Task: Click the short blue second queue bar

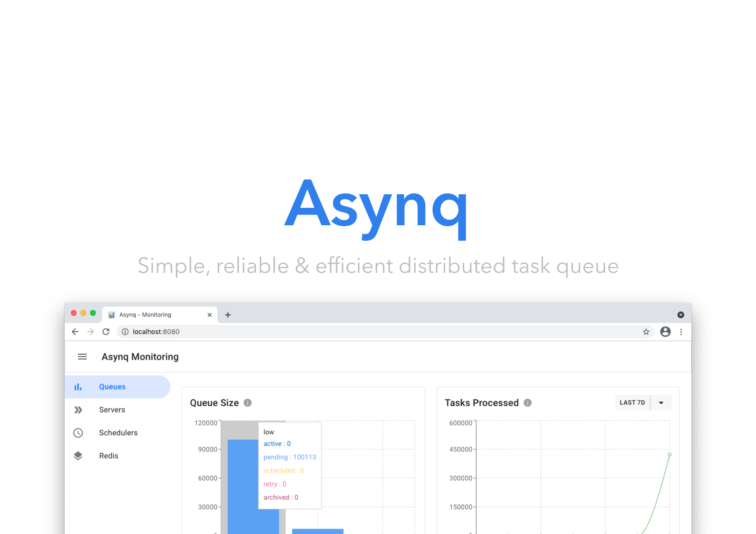Action: tap(318, 531)
